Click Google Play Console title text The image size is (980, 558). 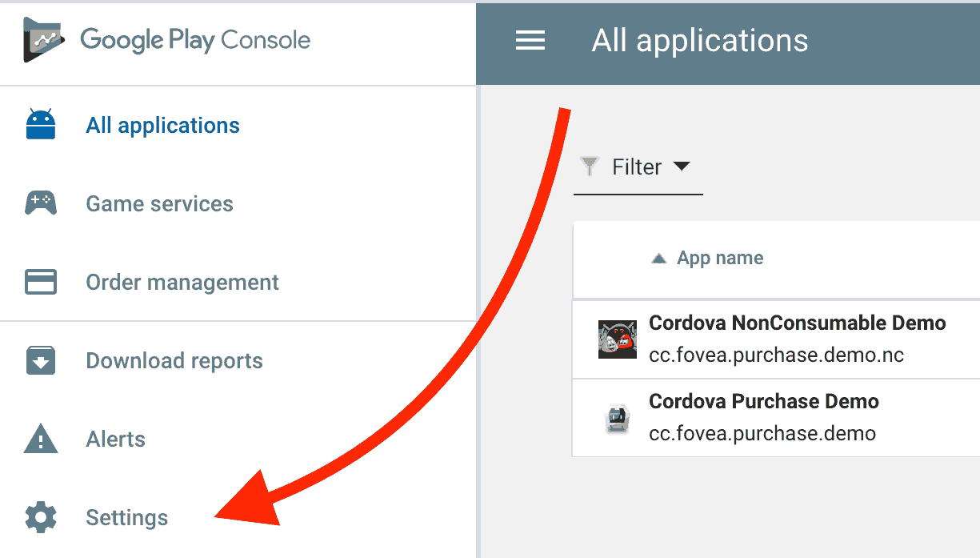[x=195, y=40]
